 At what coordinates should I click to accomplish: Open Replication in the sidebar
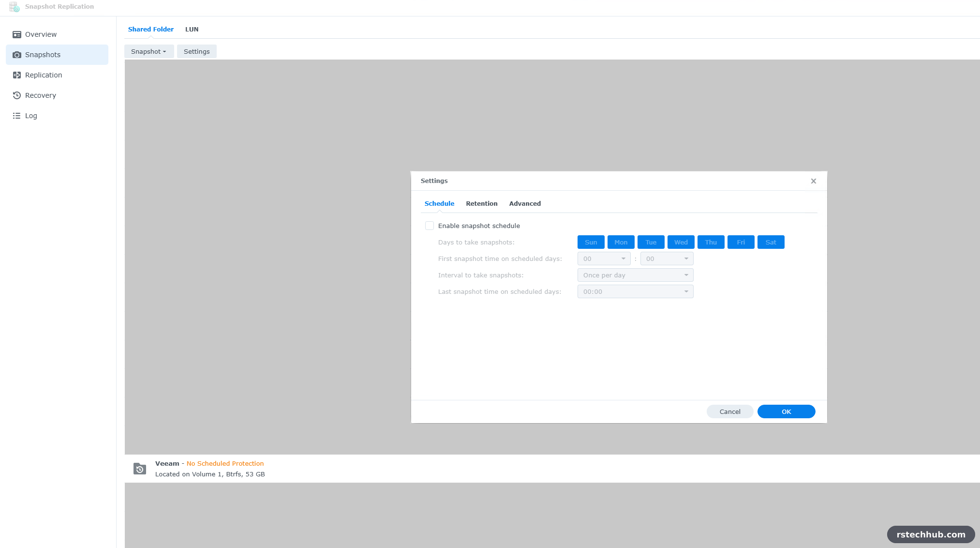point(57,75)
